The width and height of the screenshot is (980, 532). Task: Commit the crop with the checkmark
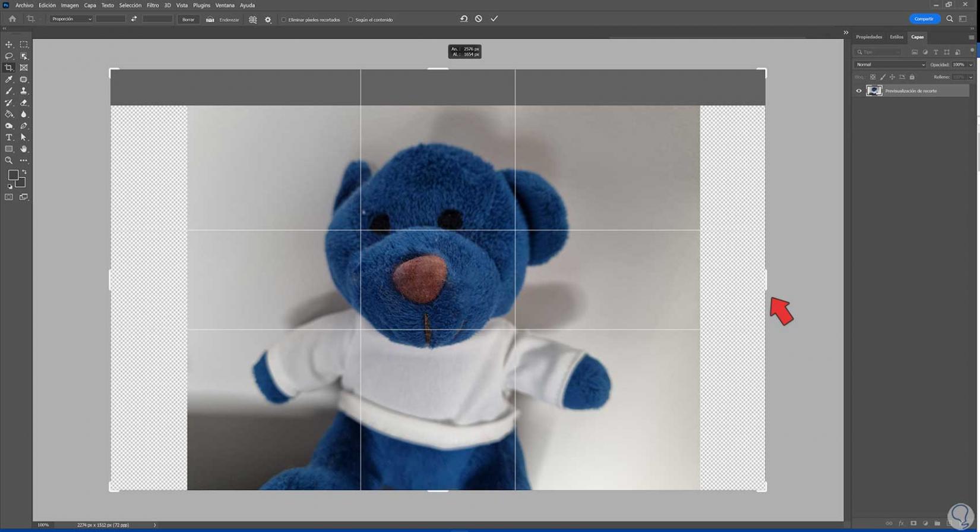click(494, 19)
